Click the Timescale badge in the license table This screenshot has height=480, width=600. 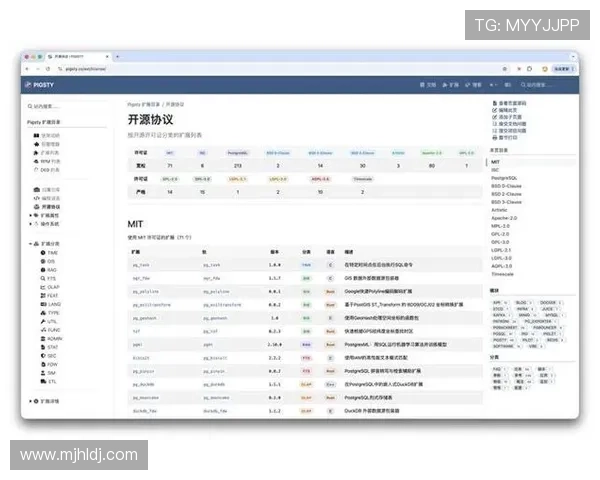coord(362,179)
